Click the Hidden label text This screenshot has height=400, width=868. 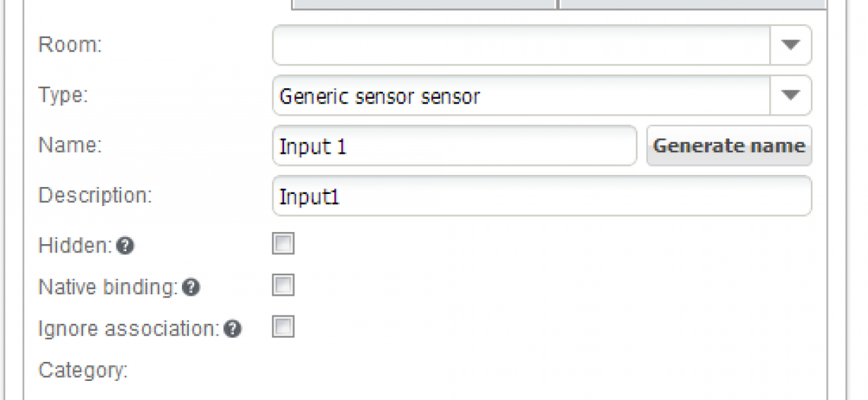[x=75, y=245]
